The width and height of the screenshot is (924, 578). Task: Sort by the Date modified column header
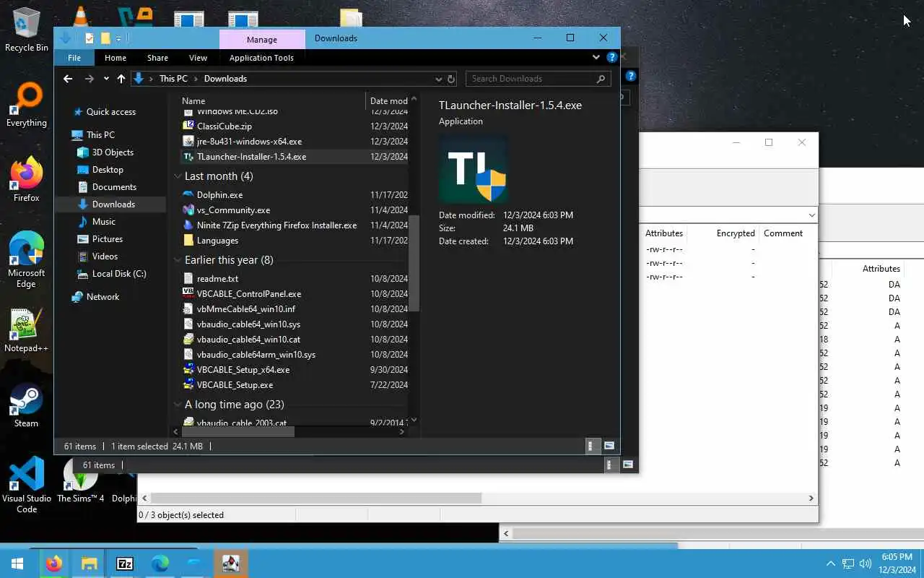point(388,101)
